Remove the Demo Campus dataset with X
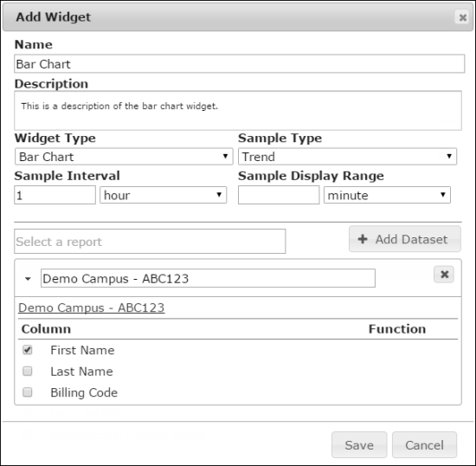The height and width of the screenshot is (466, 476). click(444, 275)
